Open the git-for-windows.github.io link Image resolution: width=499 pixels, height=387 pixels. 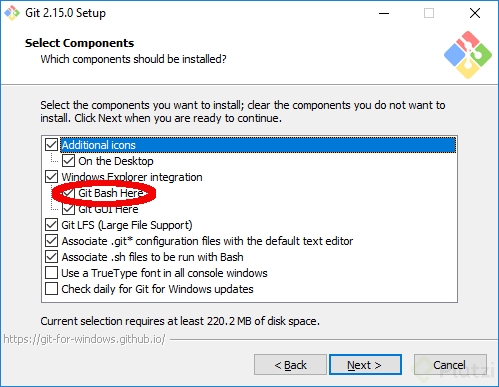tap(84, 339)
